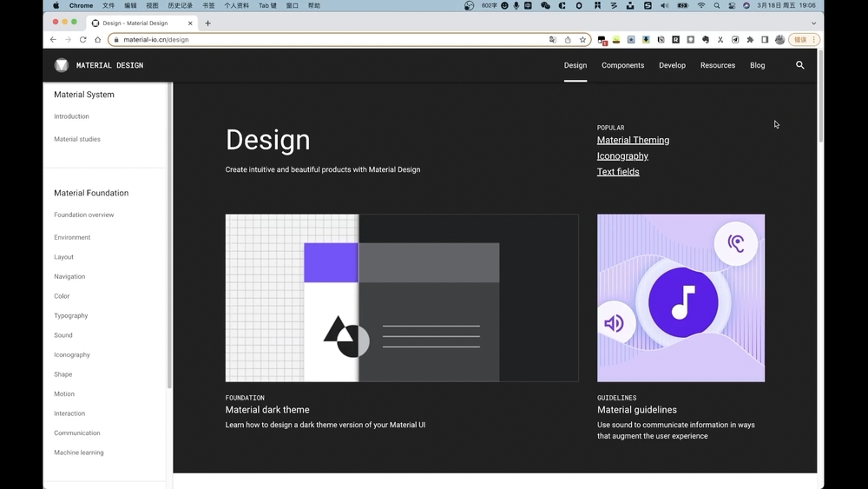Screen dimensions: 868x489
Task: Select Typography in the sidebar
Action: 71,315
